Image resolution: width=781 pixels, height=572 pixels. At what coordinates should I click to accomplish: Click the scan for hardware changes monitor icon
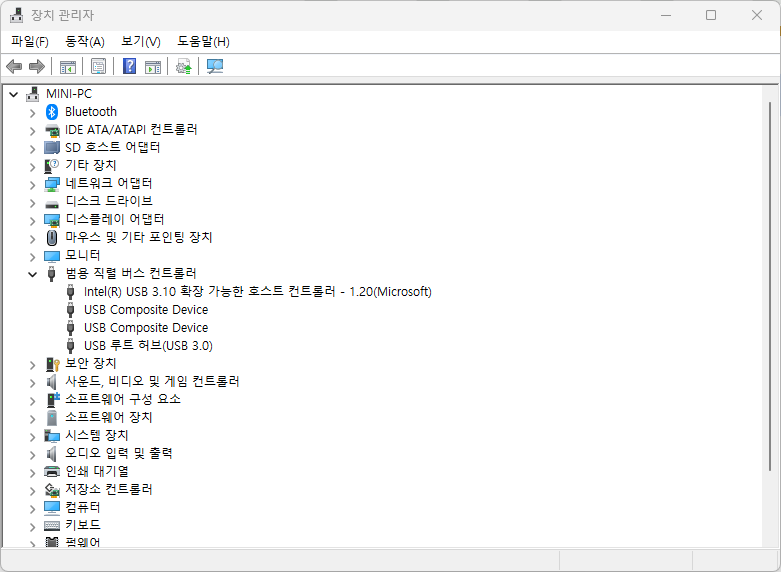215,66
